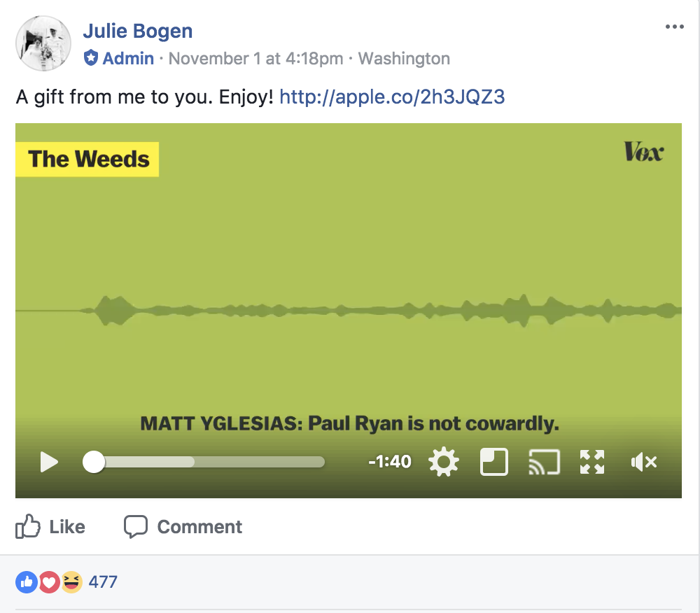Click The Weeds yellow title label

87,160
